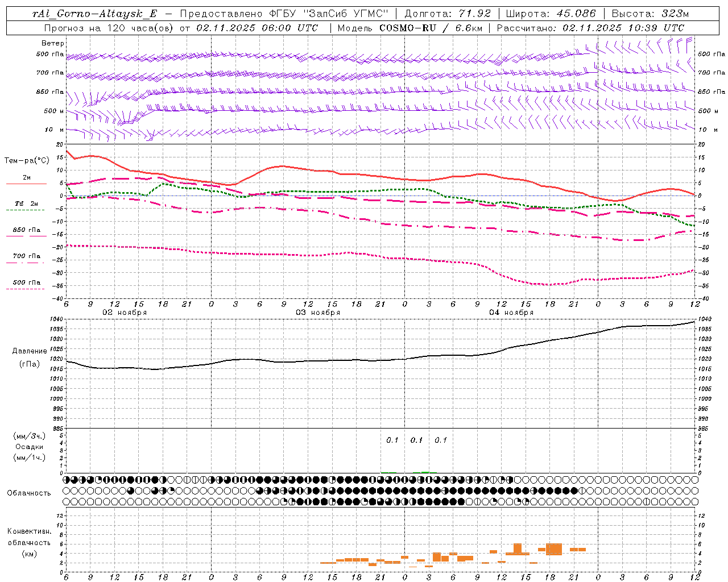Click the Облачность cloud cover label
Image resolution: width=728 pixels, height=582 pixels.
(29, 493)
